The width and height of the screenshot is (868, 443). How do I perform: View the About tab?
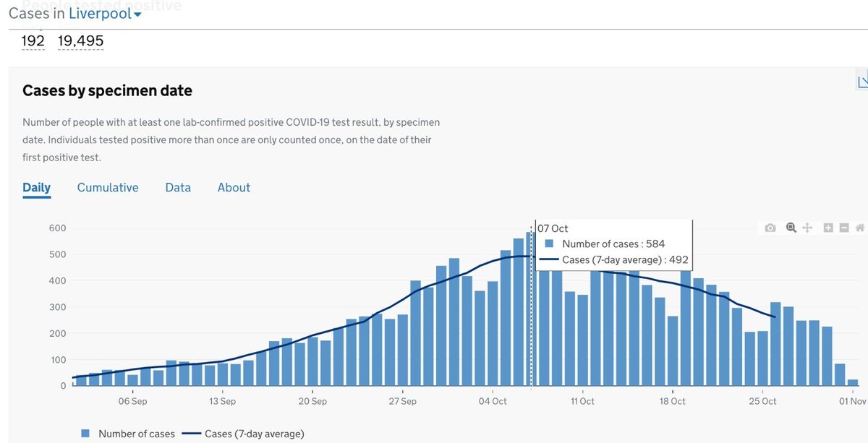pyautogui.click(x=234, y=187)
